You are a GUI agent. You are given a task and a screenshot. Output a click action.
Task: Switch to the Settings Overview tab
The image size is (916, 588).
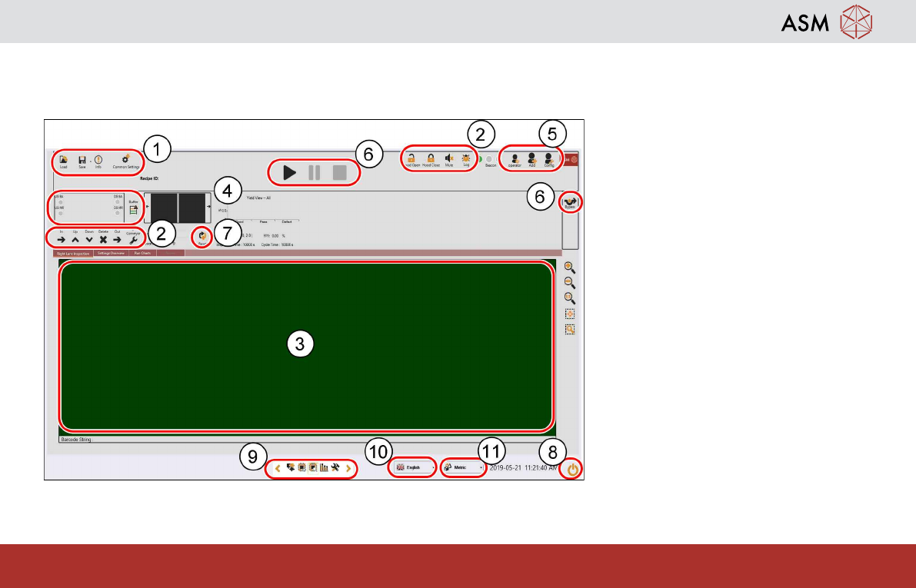111,254
